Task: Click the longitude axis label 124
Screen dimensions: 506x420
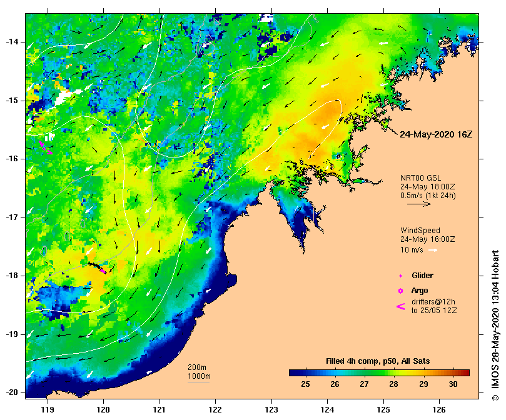Action: [x=327, y=409]
